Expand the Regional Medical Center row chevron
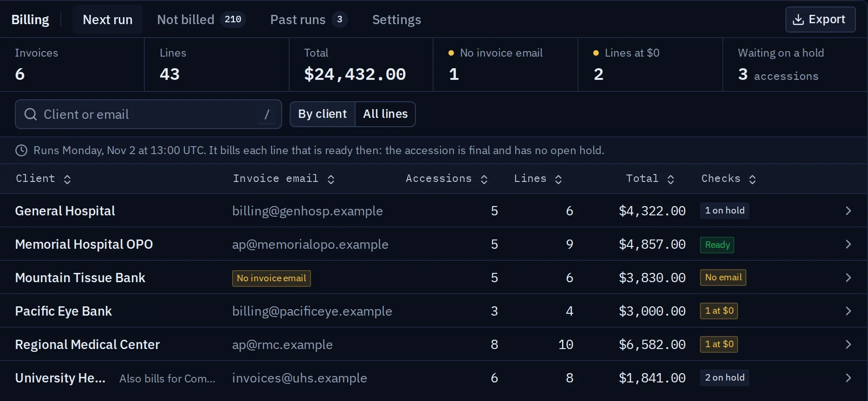The width and height of the screenshot is (868, 401). coord(848,344)
